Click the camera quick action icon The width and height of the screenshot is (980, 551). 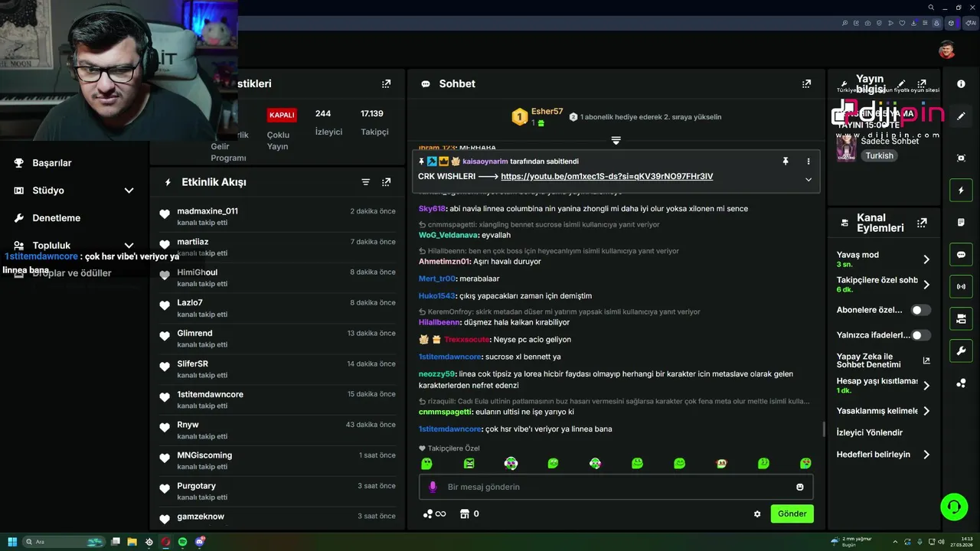961,319
